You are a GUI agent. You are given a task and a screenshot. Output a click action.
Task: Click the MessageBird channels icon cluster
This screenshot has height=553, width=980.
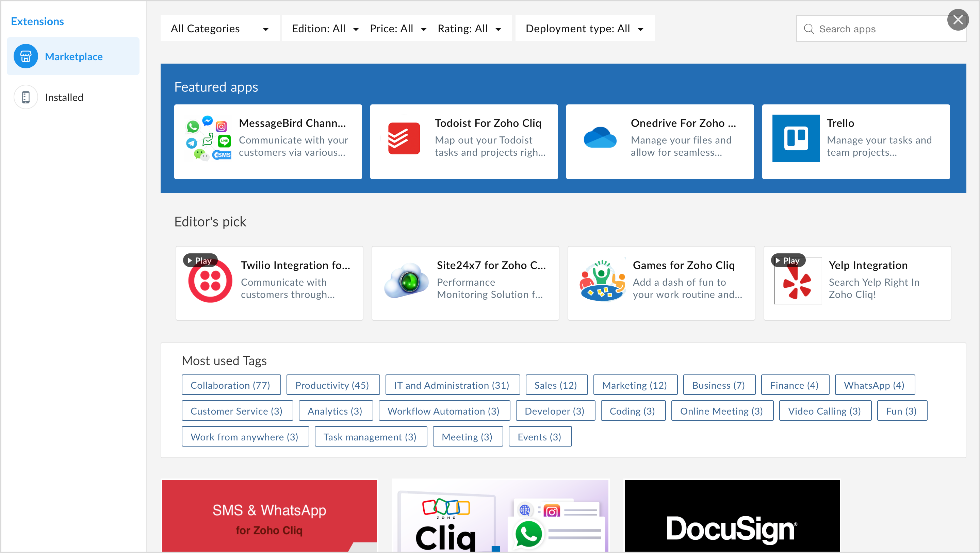[x=208, y=138]
